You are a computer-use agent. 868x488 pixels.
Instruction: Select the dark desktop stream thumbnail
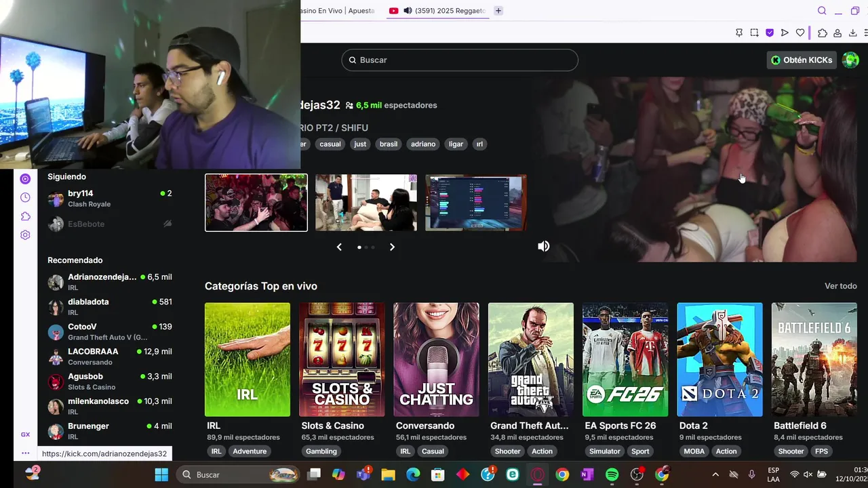[475, 203]
